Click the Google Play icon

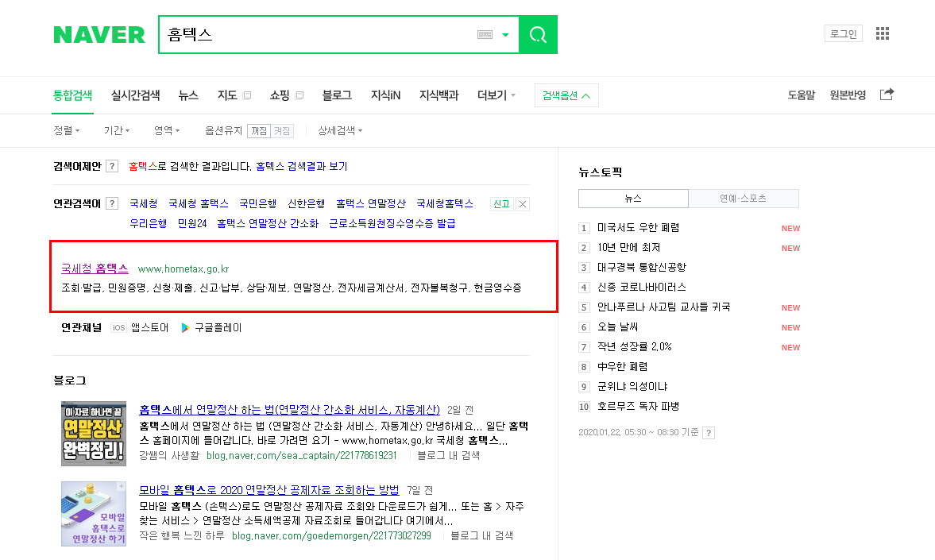(x=185, y=327)
